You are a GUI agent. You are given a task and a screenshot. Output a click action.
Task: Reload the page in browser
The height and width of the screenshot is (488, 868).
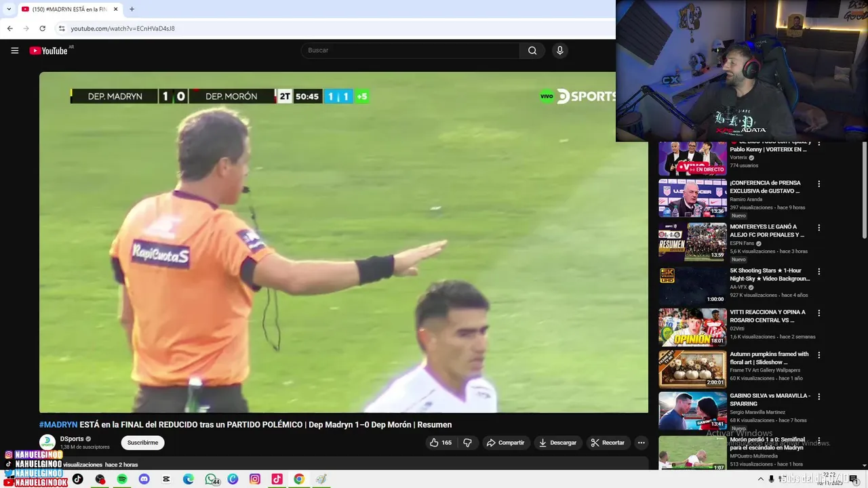[42, 28]
